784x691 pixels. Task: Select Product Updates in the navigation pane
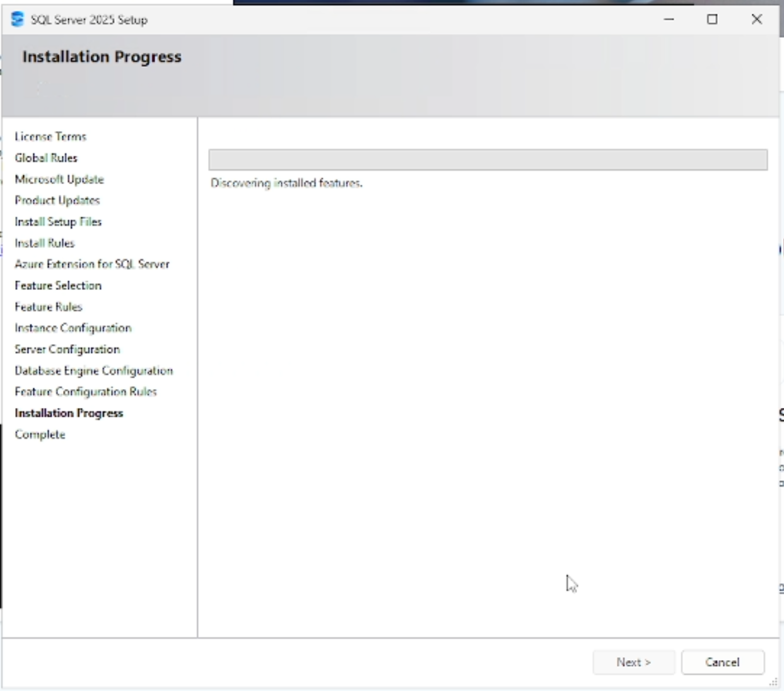(x=56, y=200)
